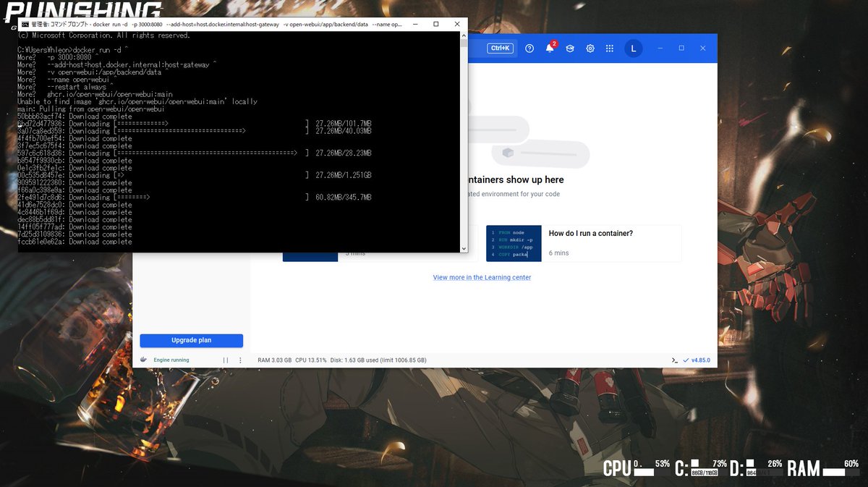The height and width of the screenshot is (487, 868).
Task: Close the command prompt window
Action: point(458,24)
